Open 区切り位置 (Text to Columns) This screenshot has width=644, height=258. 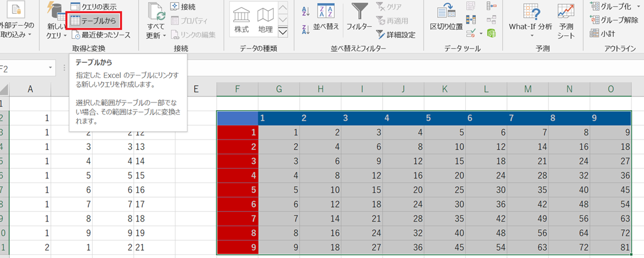(x=446, y=17)
